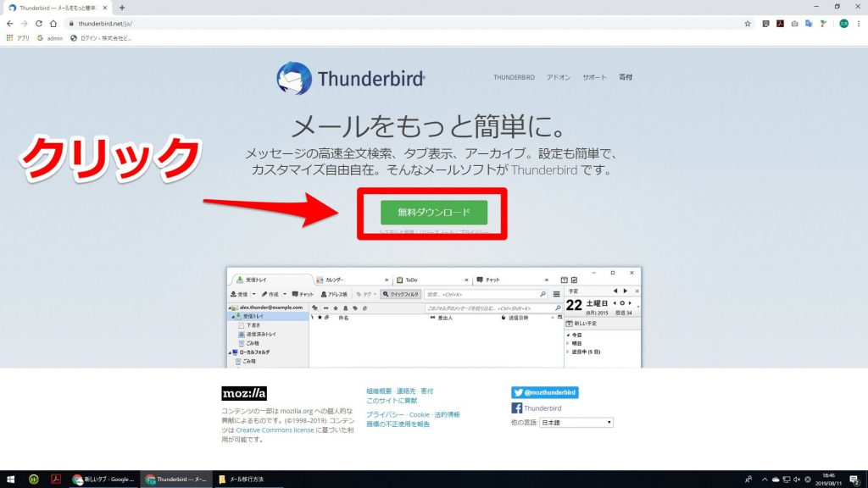
Task: Open a new browser tab with plus button
Action: pos(122,8)
